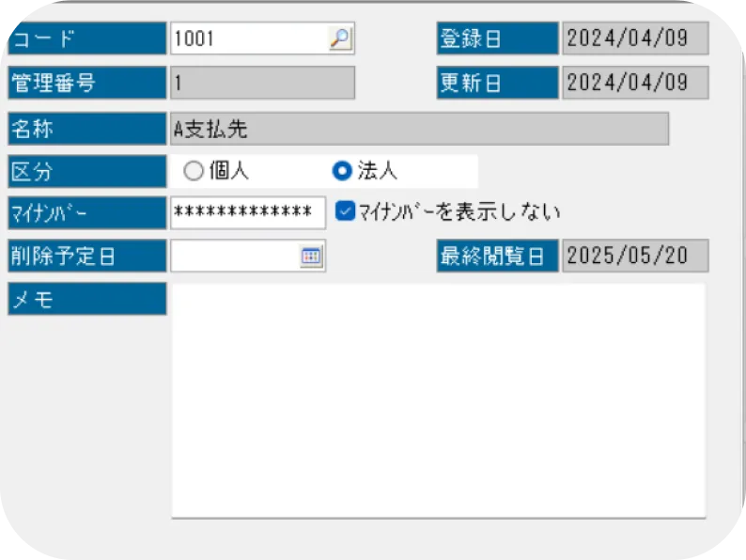Select the 個人 radio button
Screen dimensions: 746x560
[193, 171]
